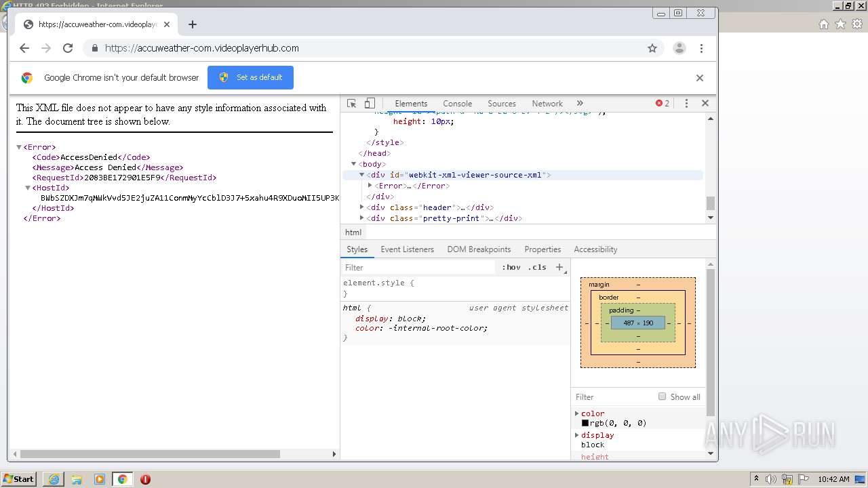The height and width of the screenshot is (488, 868).
Task: Toggle the :hov element state button
Action: tap(511, 268)
